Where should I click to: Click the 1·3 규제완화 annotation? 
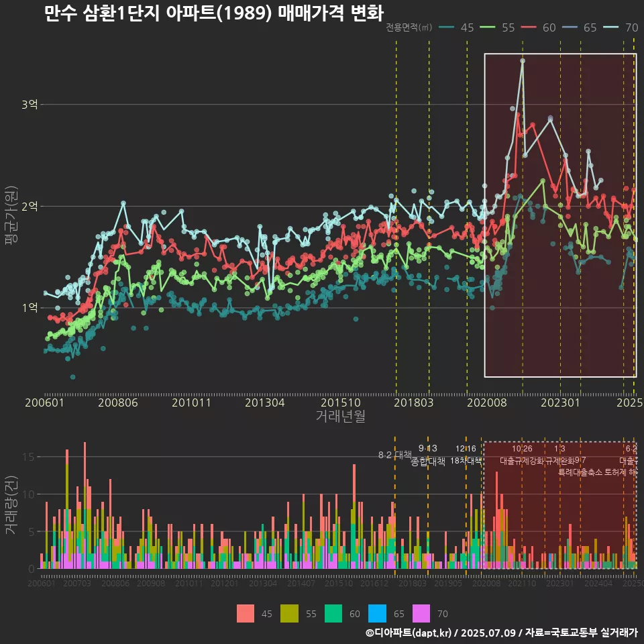click(559, 455)
